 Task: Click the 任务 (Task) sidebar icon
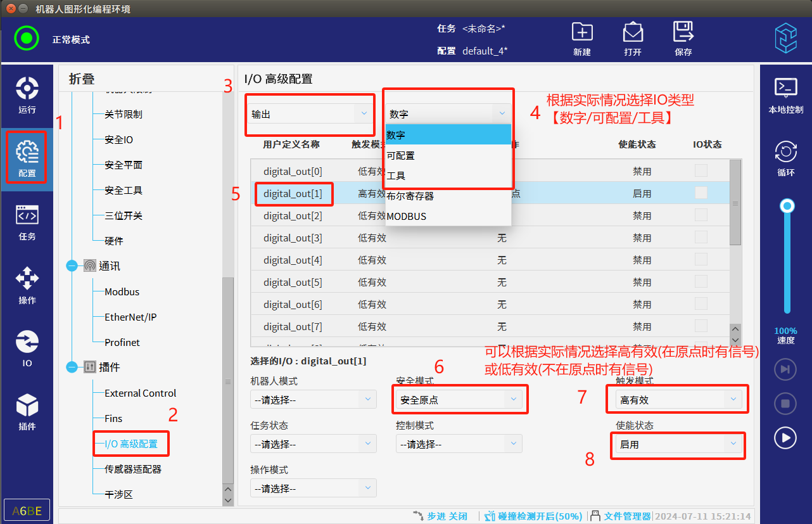[x=27, y=222]
